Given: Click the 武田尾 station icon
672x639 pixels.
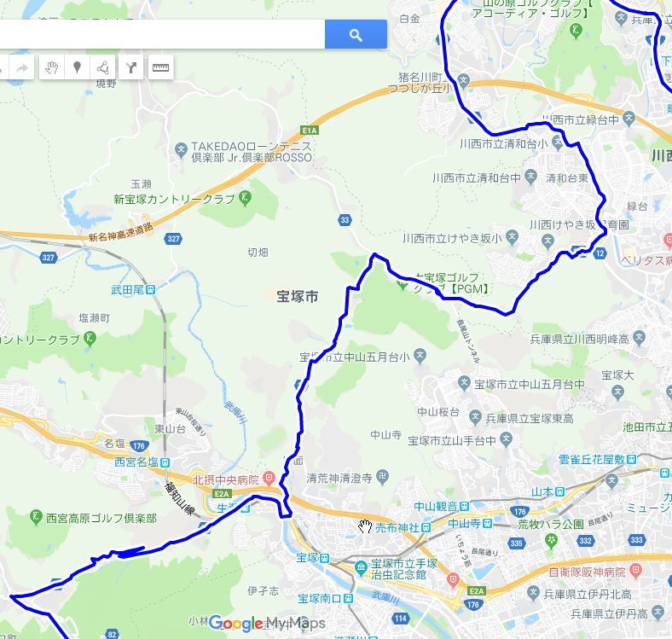Looking at the screenshot, I should pyautogui.click(x=150, y=290).
